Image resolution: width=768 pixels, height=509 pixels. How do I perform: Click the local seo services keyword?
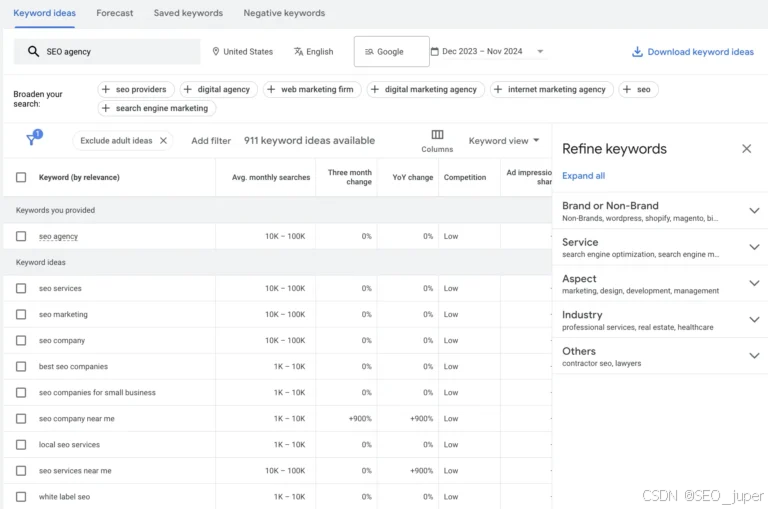point(69,445)
